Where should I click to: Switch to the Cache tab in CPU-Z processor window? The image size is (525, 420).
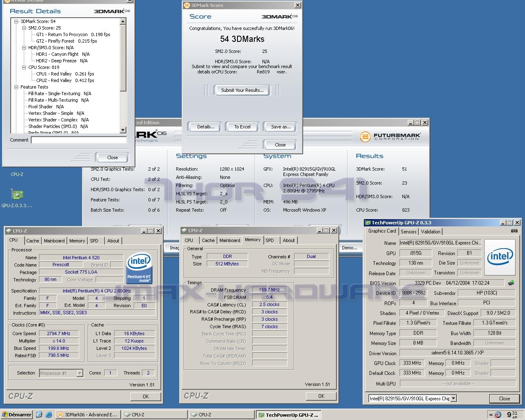coord(33,241)
